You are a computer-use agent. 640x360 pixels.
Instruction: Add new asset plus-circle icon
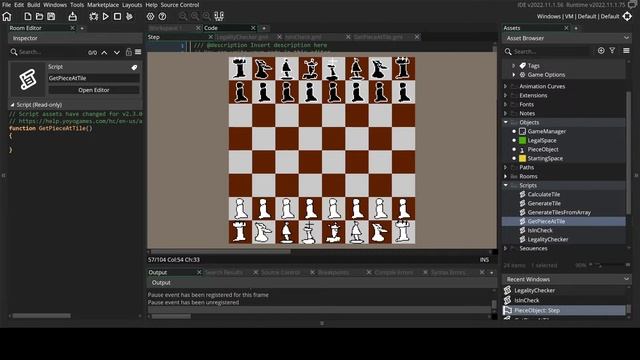coord(601,51)
